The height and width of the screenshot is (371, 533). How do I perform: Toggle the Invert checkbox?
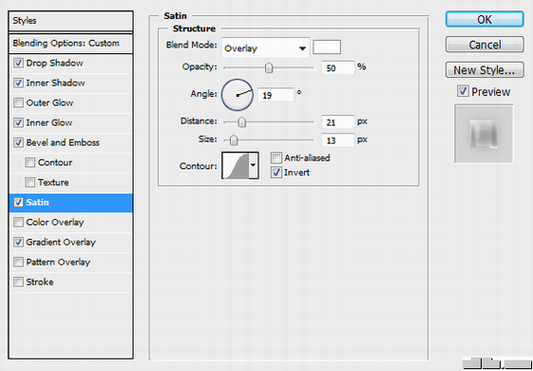pos(276,172)
